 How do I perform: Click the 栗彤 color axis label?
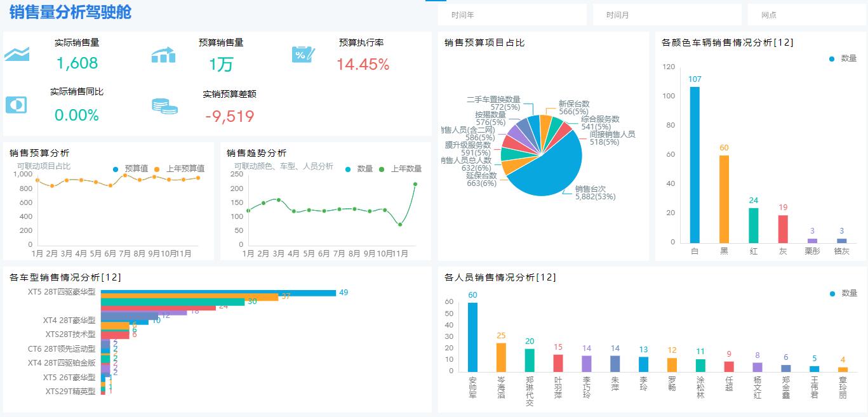pos(812,251)
